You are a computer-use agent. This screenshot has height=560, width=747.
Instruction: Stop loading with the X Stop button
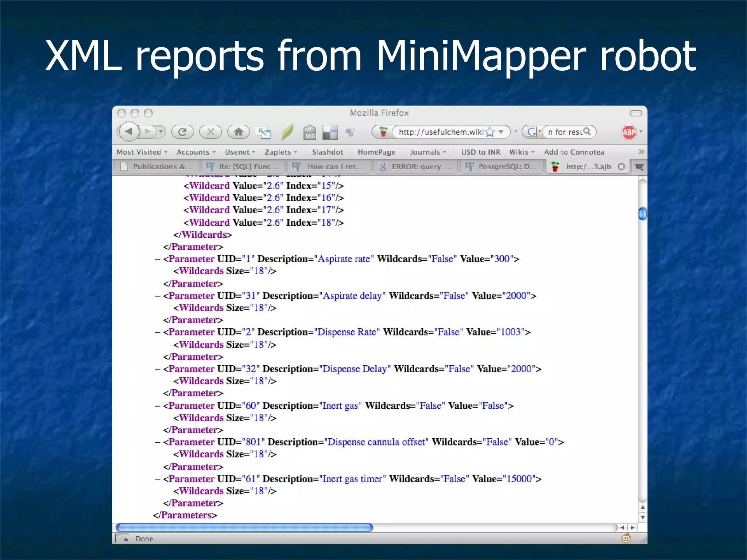pyautogui.click(x=210, y=132)
